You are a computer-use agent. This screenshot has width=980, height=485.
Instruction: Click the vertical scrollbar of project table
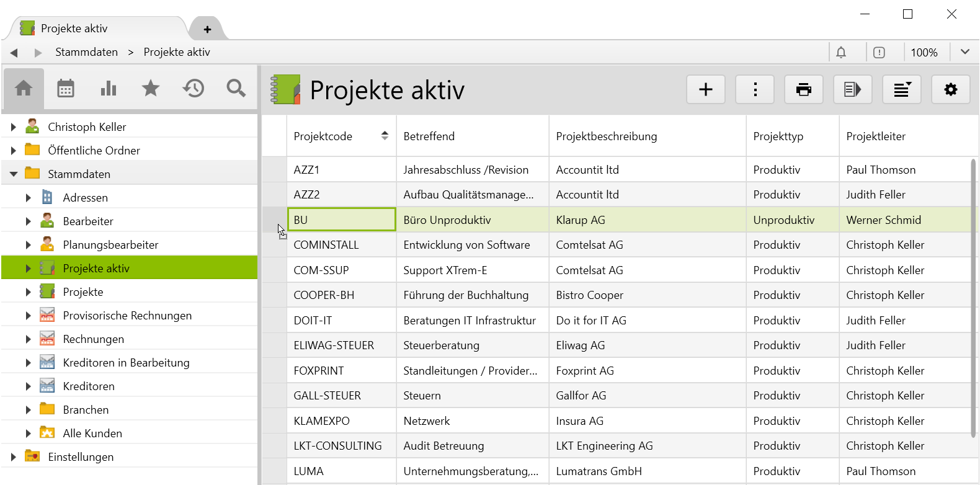pyautogui.click(x=973, y=298)
